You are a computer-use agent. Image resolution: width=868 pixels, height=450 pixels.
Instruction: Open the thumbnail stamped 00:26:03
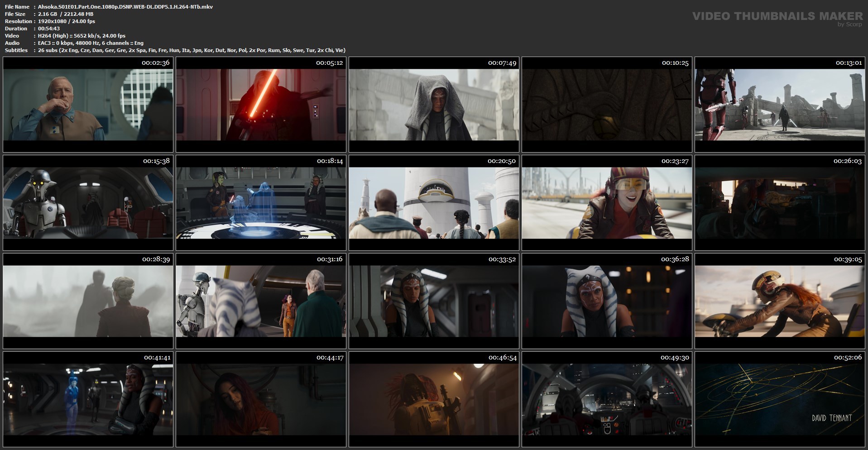point(780,203)
